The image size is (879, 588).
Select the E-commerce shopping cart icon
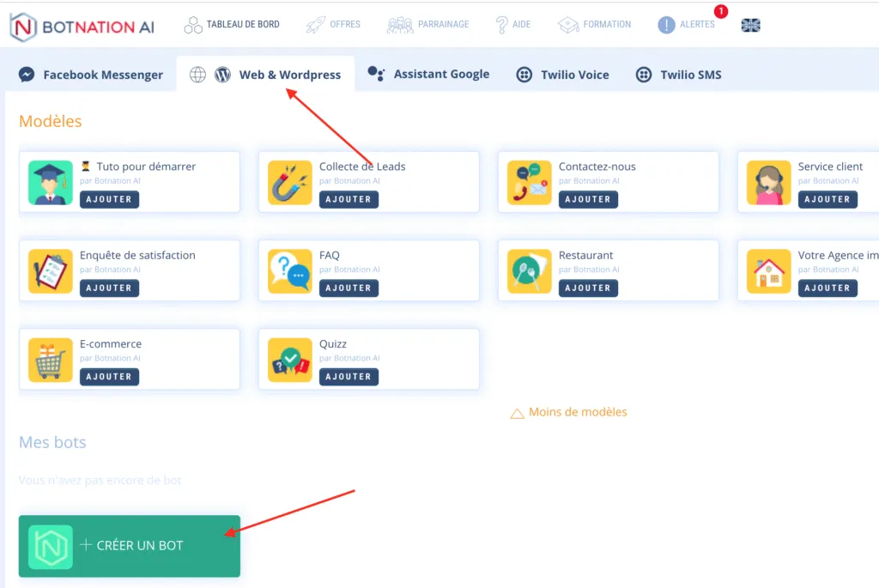coord(51,360)
